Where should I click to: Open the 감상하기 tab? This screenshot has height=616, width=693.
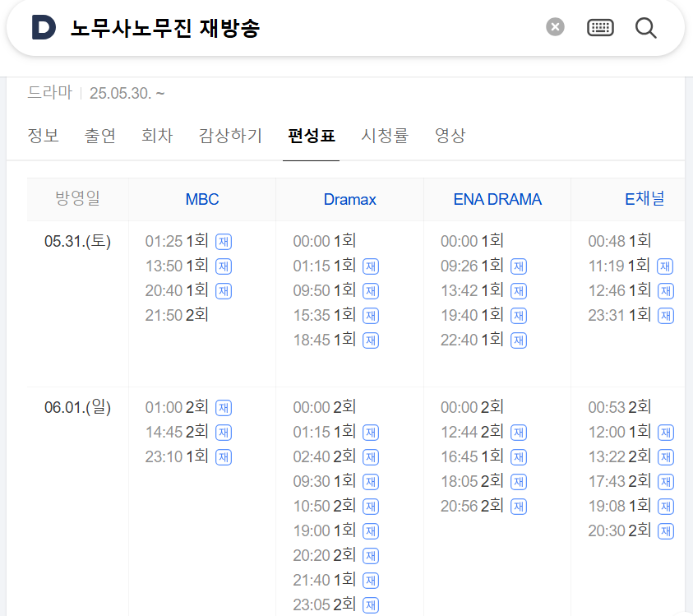(x=230, y=136)
